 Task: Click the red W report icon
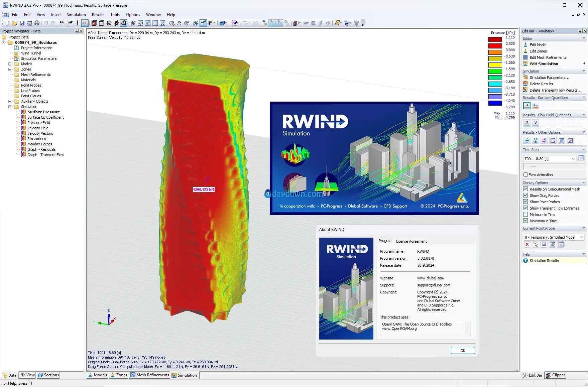(570, 140)
